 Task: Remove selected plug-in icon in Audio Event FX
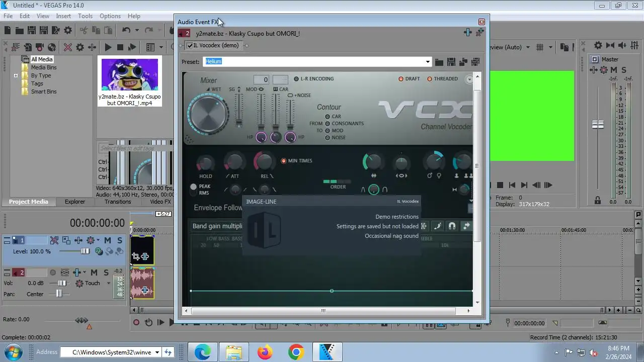pos(479,33)
